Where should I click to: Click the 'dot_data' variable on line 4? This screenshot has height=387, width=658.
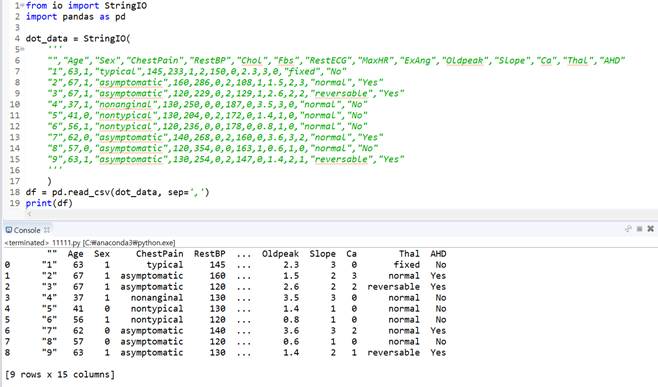(x=47, y=39)
